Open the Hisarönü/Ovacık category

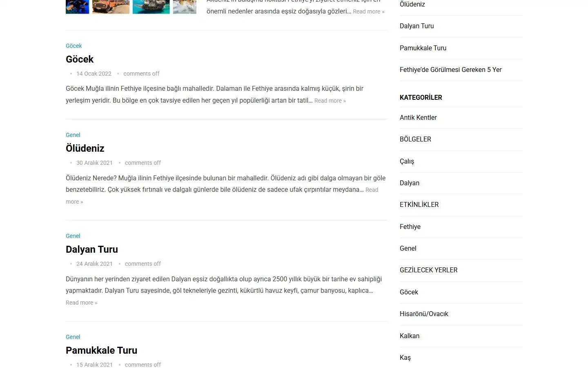(424, 314)
